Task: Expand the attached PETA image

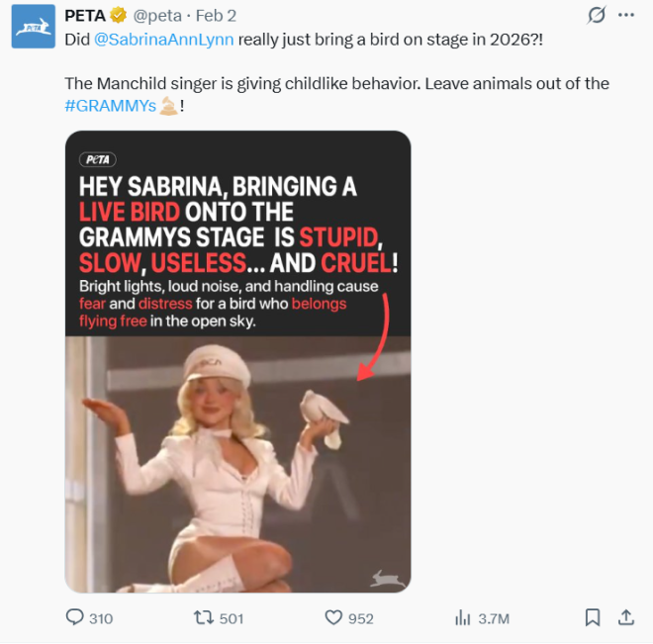Action: pyautogui.click(x=237, y=445)
